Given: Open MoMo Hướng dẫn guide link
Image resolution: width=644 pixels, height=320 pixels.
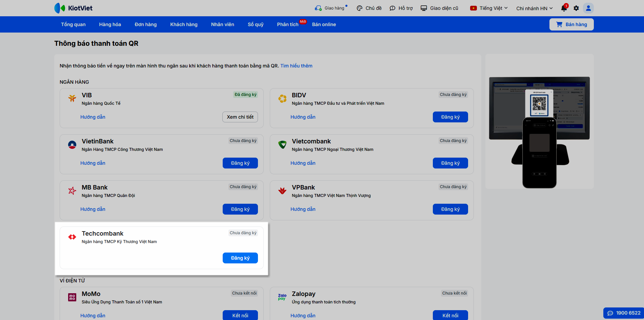Looking at the screenshot, I should tap(93, 316).
